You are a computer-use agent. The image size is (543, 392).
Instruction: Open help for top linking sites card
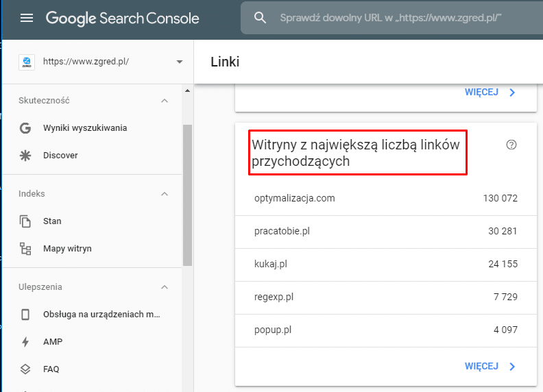click(511, 145)
